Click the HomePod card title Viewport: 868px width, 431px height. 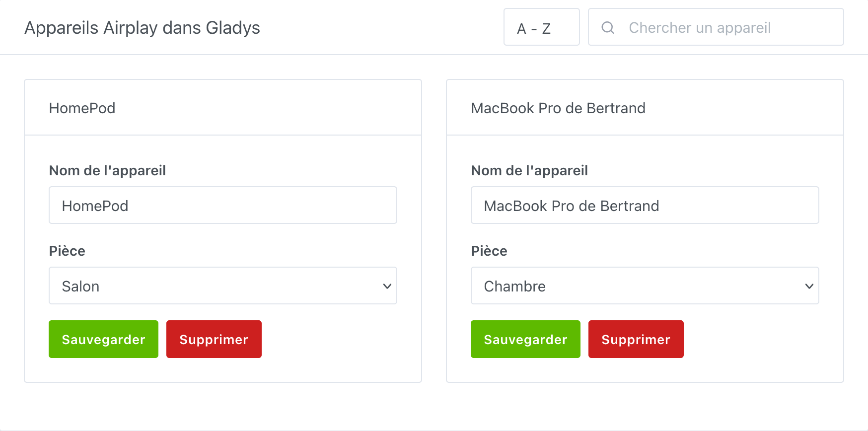82,108
